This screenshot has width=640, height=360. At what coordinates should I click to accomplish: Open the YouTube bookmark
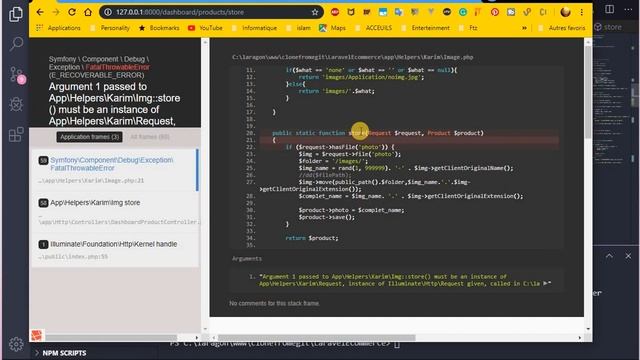coord(206,28)
